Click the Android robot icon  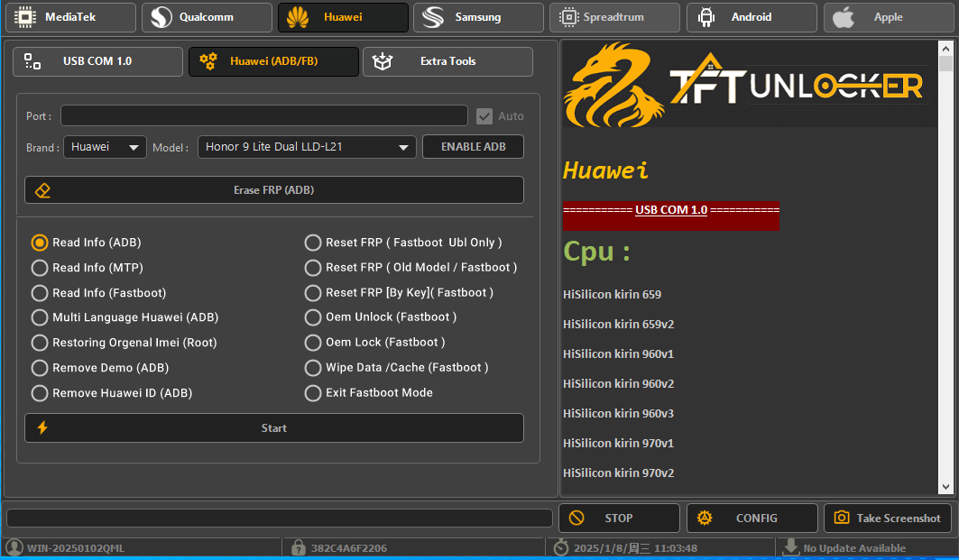pos(706,17)
